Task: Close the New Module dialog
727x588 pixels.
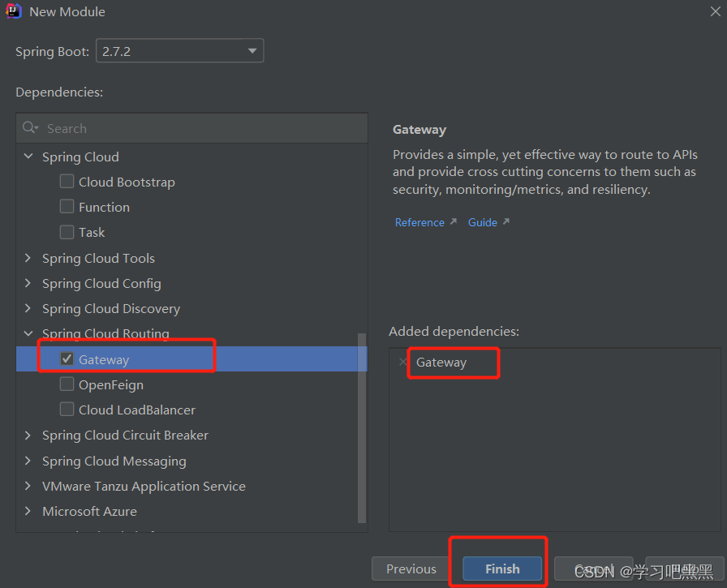Action: (715, 11)
